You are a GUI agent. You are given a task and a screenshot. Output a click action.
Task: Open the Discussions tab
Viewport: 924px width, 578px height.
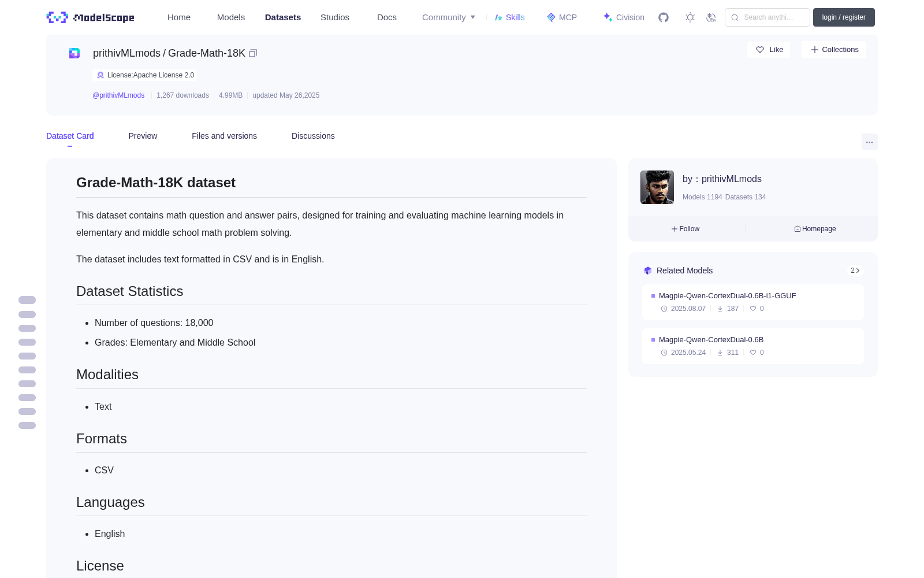313,136
